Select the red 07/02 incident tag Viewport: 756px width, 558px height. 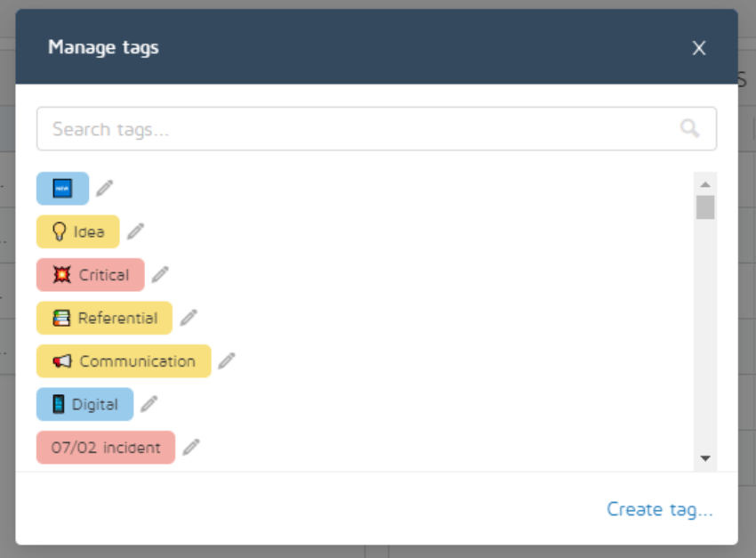click(105, 448)
